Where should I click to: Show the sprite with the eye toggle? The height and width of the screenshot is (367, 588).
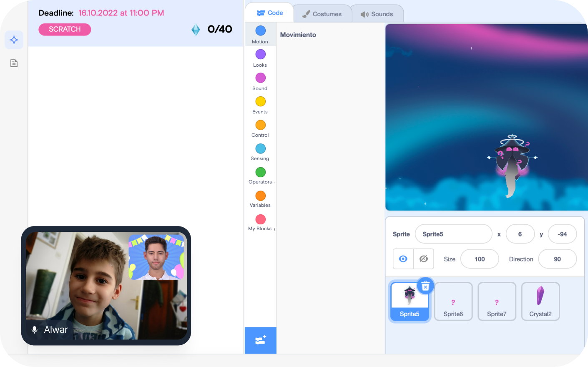pos(403,259)
